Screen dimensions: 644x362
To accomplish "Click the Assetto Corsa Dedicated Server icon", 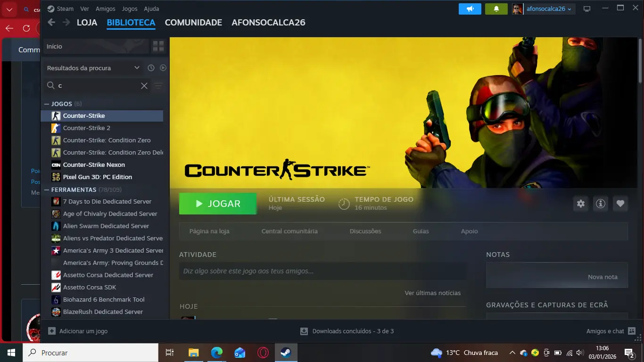I will tap(56, 275).
